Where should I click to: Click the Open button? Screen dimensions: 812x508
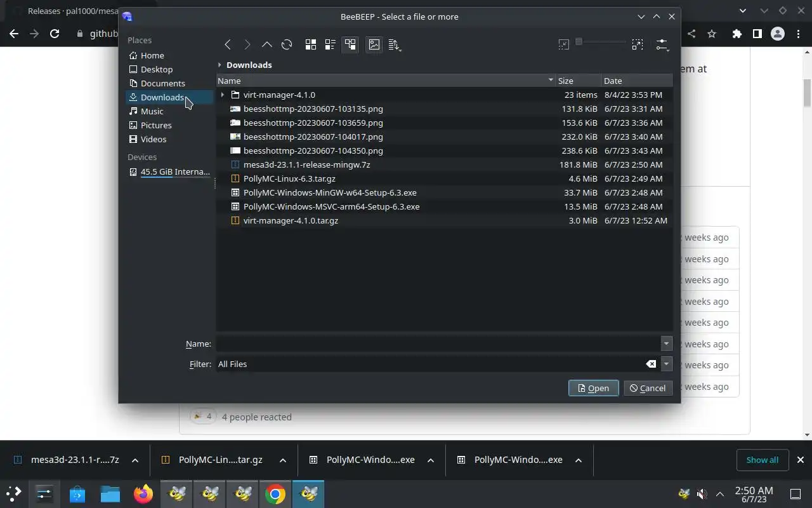pyautogui.click(x=594, y=388)
